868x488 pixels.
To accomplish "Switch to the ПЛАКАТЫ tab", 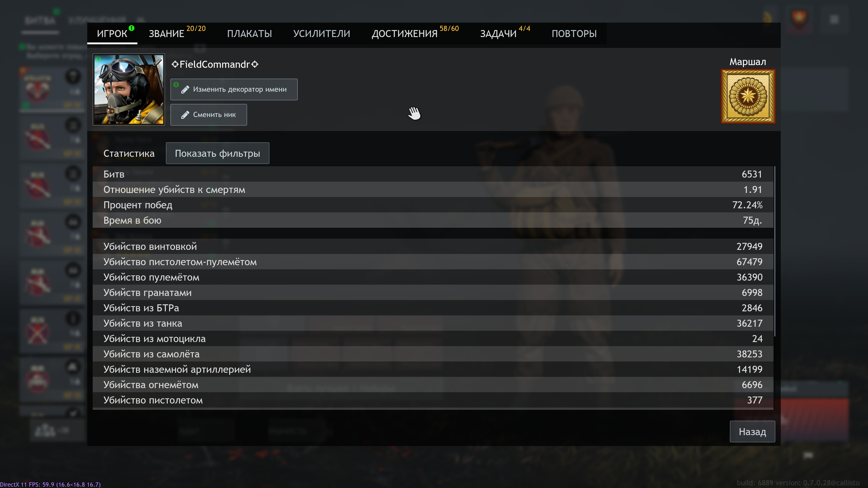I will click(x=249, y=33).
